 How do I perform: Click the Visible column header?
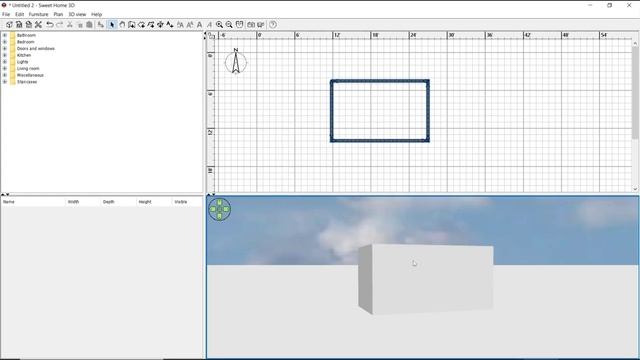pos(187,202)
